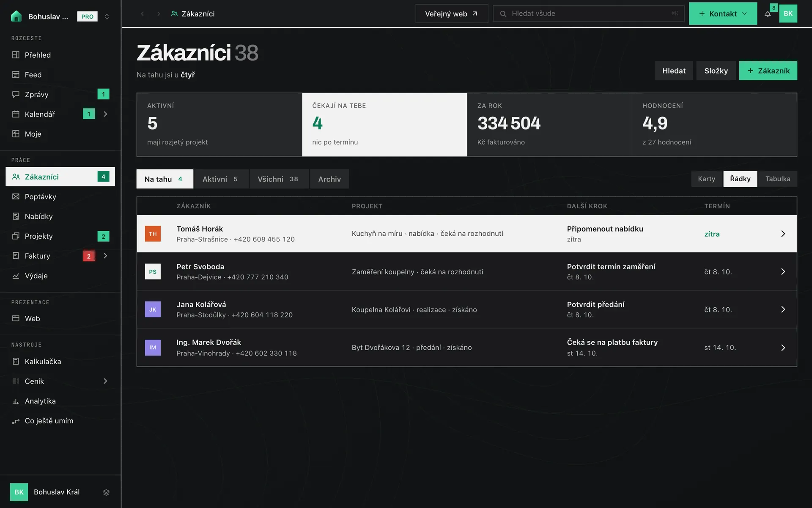Screen dimensions: 812x508
Task: Open the Archiv tab
Action: click(x=329, y=179)
